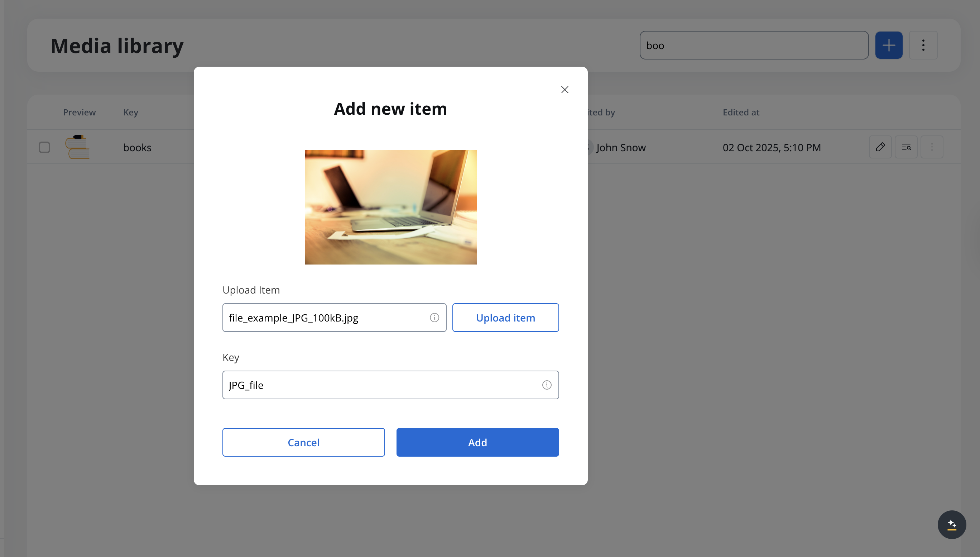Click the books preview thumbnail
The image size is (980, 557).
point(78,147)
